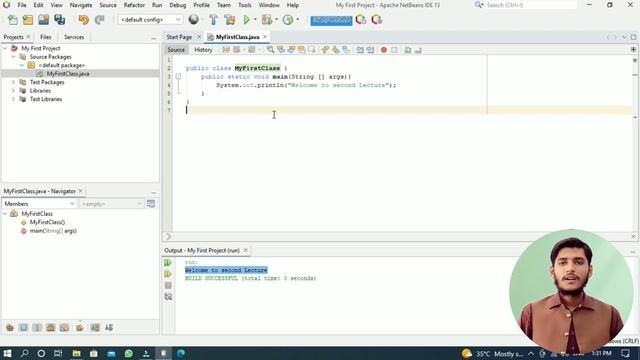Open the default config dropdown
The width and height of the screenshot is (640, 360).
coord(150,20)
